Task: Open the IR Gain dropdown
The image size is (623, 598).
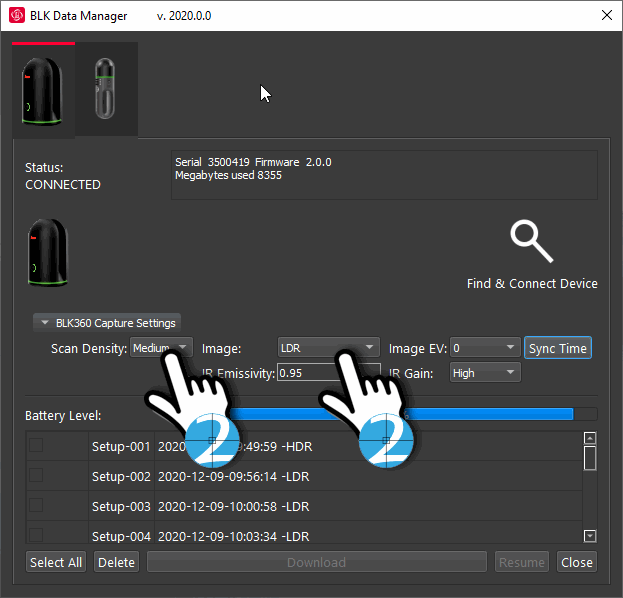Action: (x=485, y=373)
